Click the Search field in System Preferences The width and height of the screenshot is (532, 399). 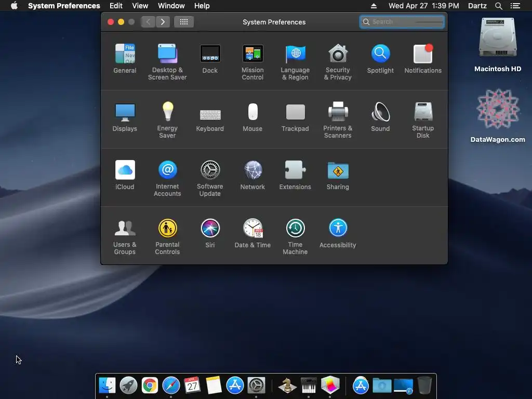point(402,22)
